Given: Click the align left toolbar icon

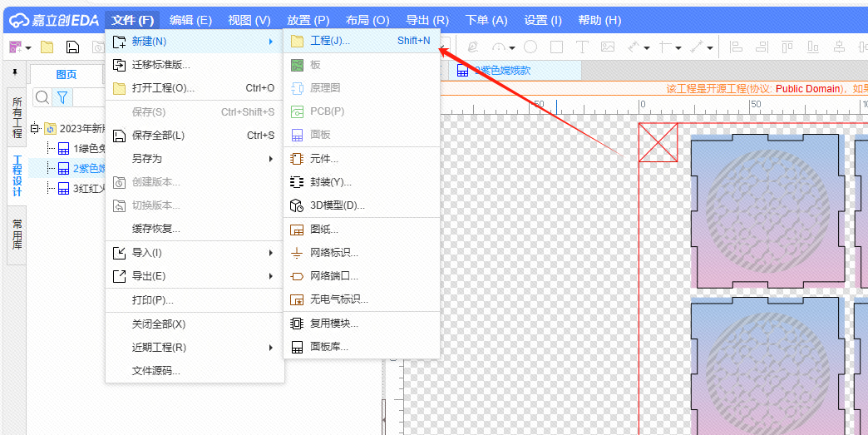Looking at the screenshot, I should tap(735, 47).
